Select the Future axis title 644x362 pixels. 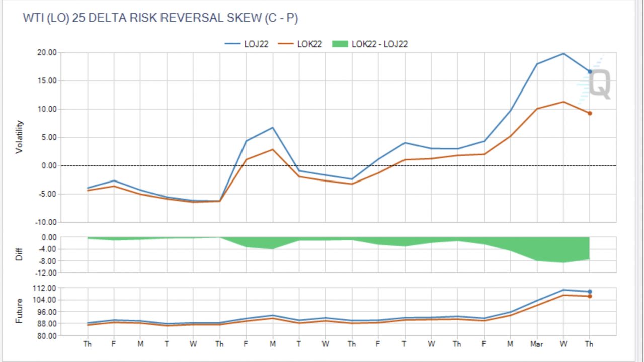20,311
